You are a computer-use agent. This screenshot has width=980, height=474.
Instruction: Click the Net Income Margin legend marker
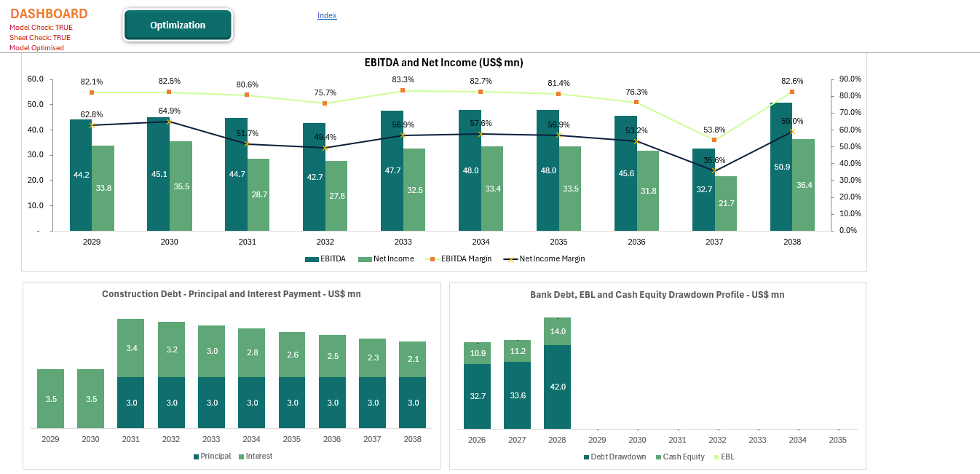point(510,258)
